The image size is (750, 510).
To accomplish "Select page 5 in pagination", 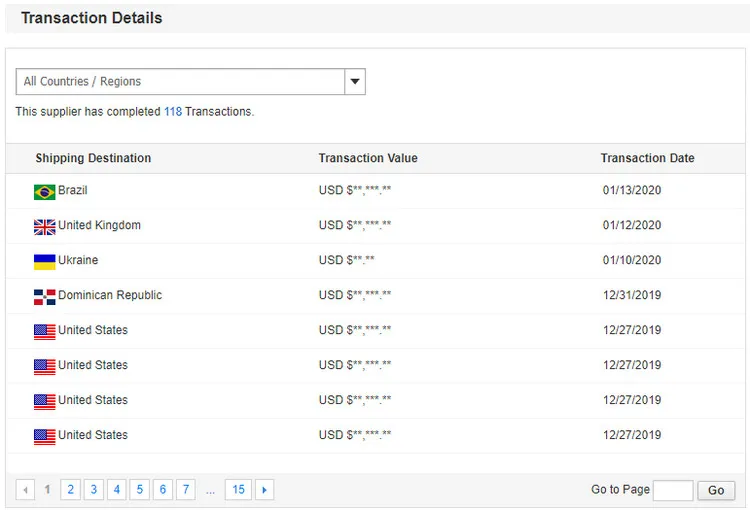I will (140, 490).
